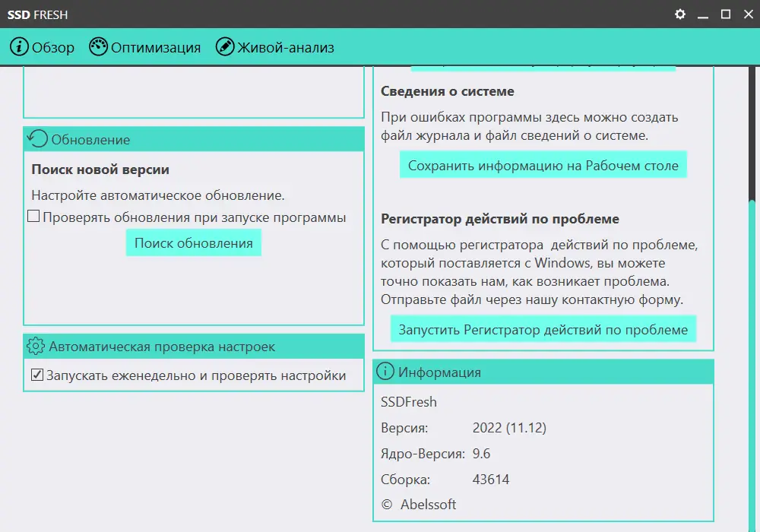This screenshot has height=532, width=760.
Task: Click the Живой-анализ pencil icon
Action: [x=225, y=46]
